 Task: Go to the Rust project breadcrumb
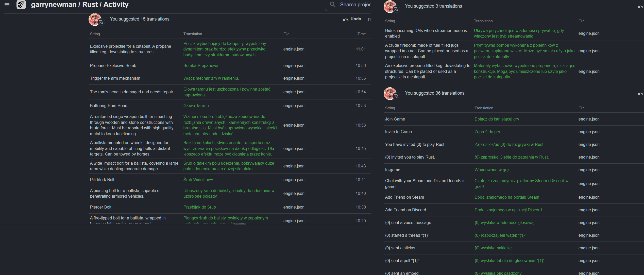90,5
